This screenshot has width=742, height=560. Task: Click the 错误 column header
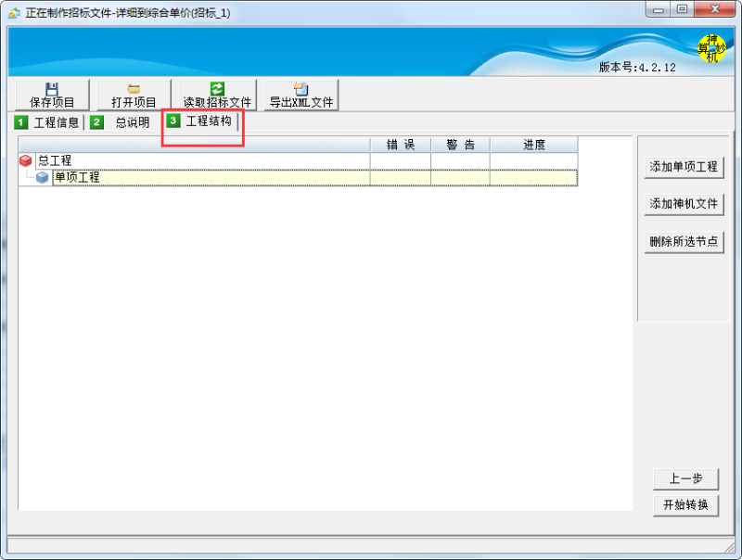click(x=401, y=146)
